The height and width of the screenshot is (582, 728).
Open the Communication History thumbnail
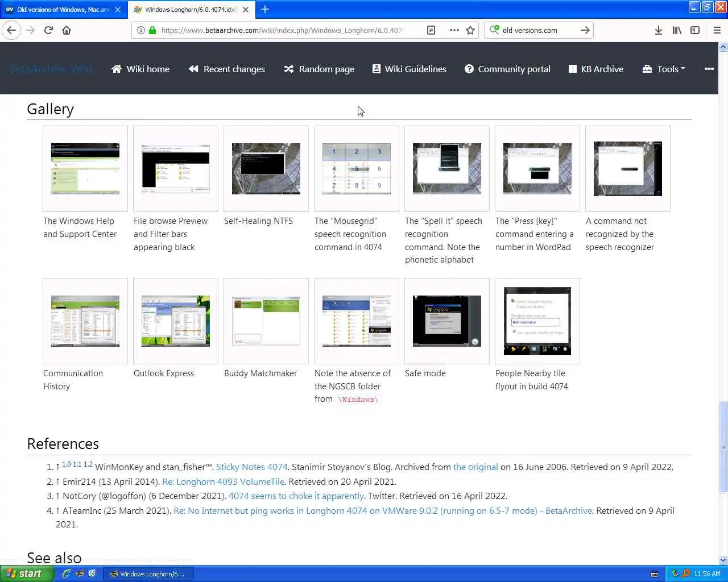85,321
